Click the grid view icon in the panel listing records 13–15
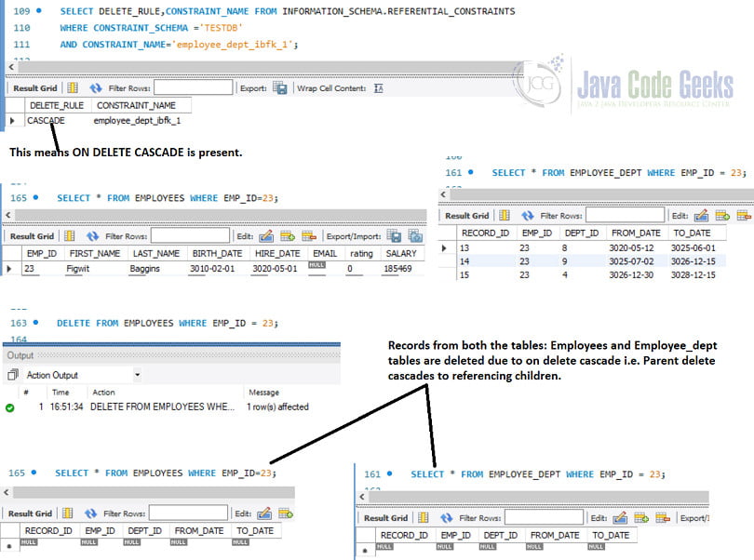 tap(504, 215)
